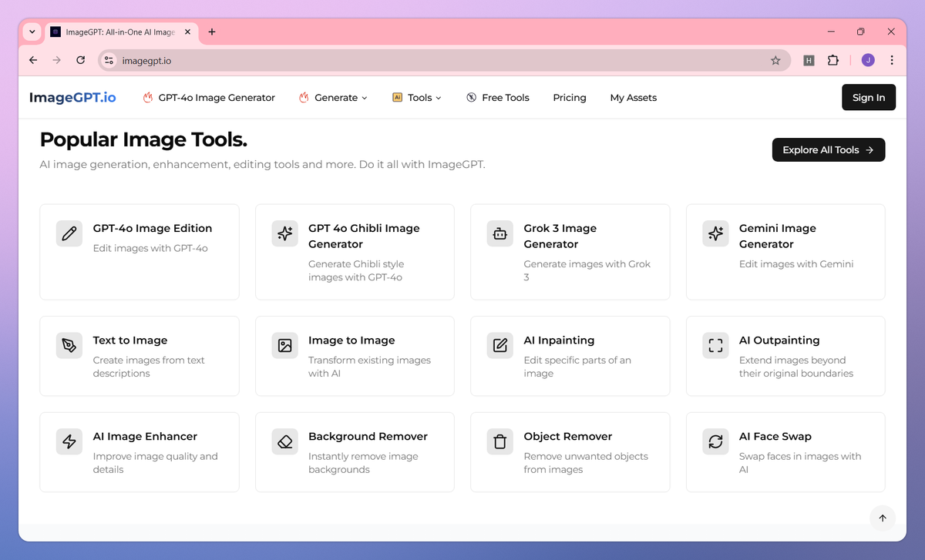This screenshot has width=925, height=560.
Task: Click the scroll-to-top arrow button
Action: (883, 518)
